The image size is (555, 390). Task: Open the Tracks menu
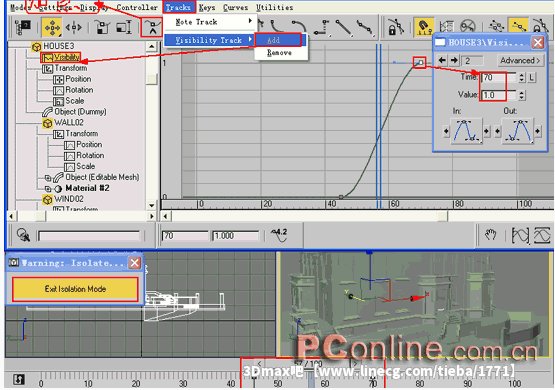[x=179, y=7]
